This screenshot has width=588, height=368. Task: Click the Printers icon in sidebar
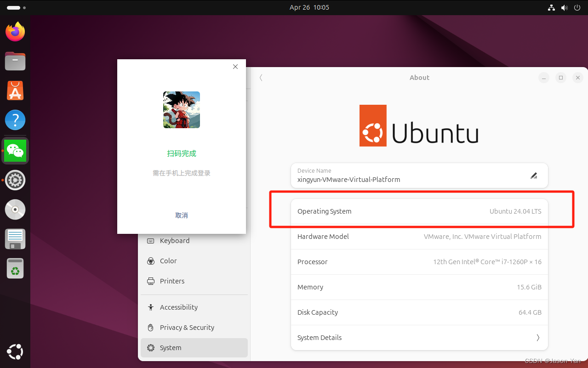150,281
